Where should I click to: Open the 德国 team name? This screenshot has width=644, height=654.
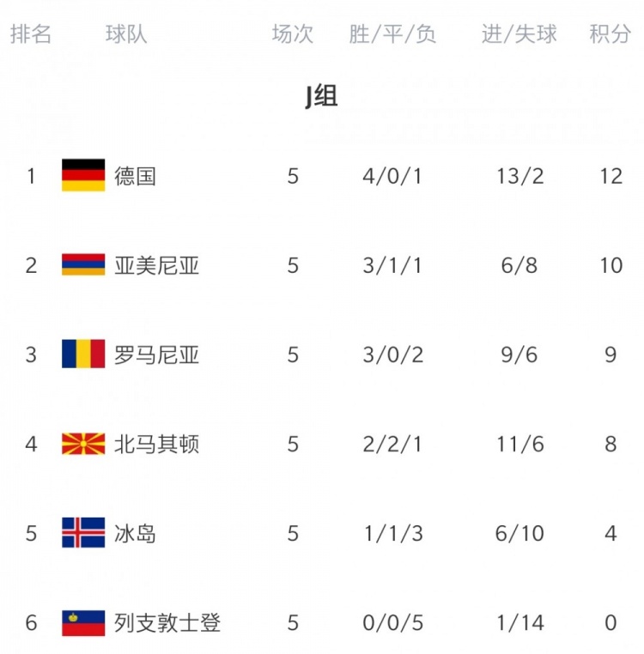click(135, 176)
